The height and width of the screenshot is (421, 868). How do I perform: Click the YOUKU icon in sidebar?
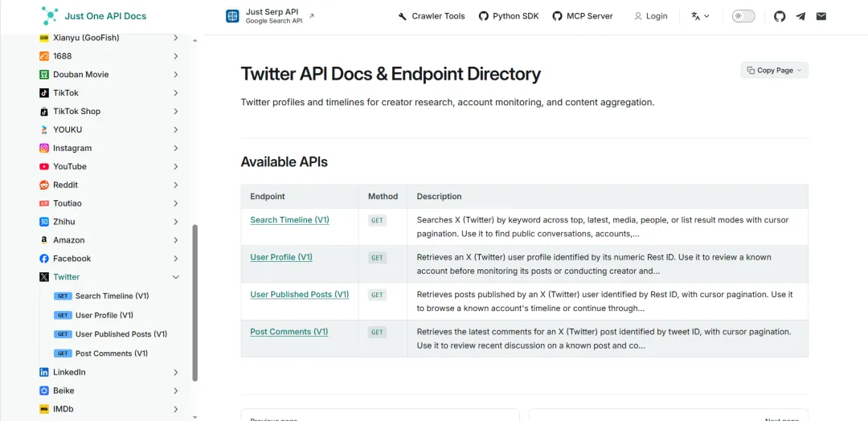(44, 129)
